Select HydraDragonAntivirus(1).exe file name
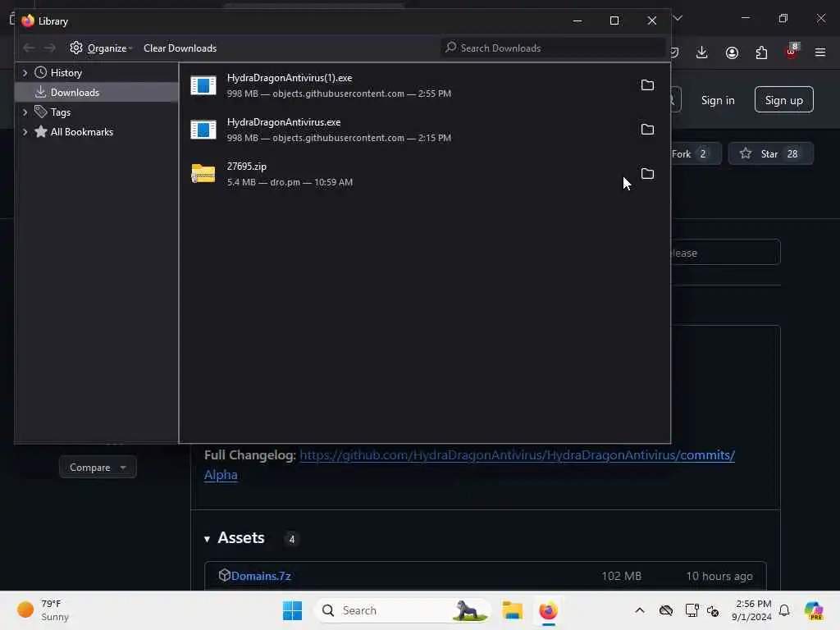The image size is (840, 630). point(290,78)
